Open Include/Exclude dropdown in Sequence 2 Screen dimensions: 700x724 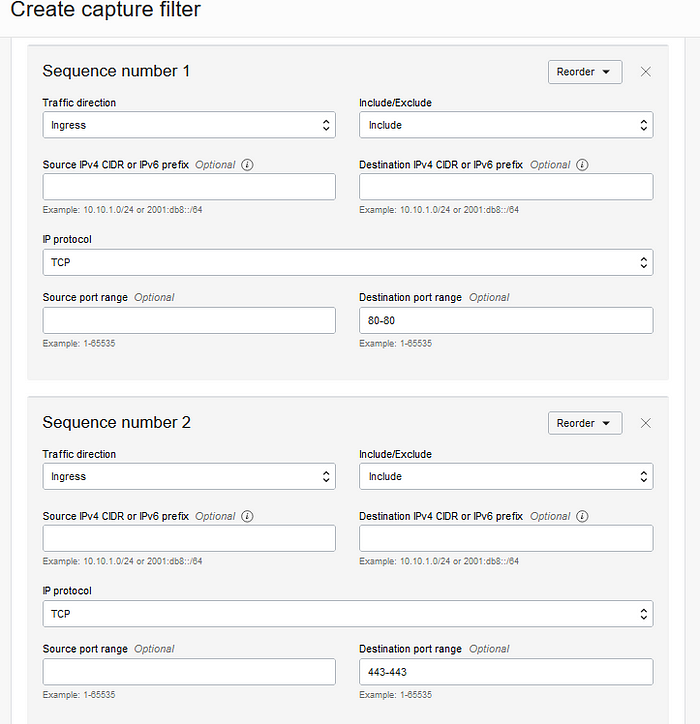pos(506,476)
